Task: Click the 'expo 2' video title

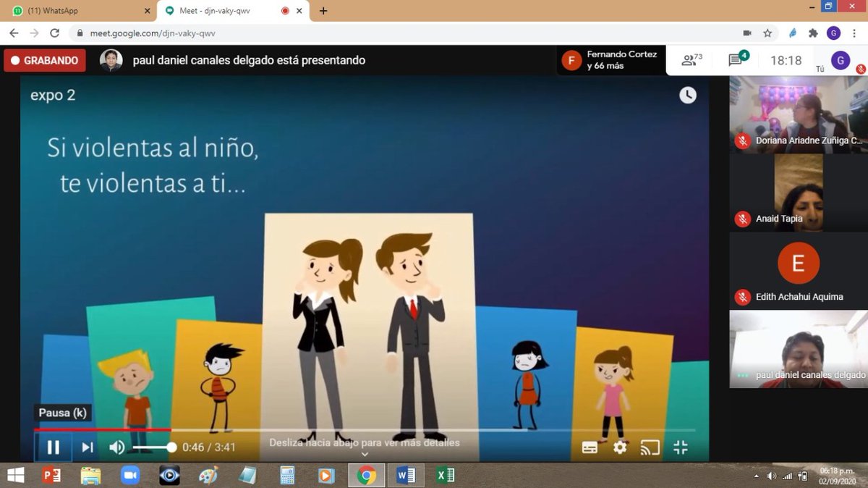Action: tap(53, 95)
